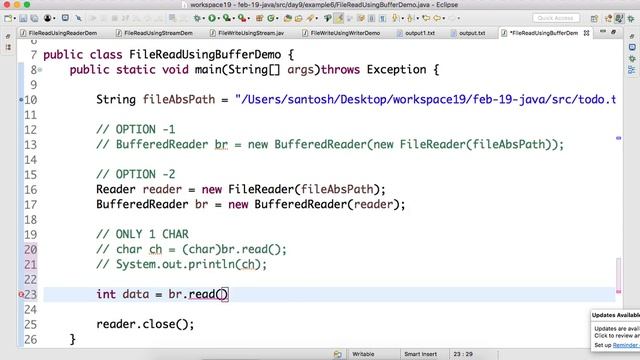This screenshot has height=360, width=640.
Task: Toggle Mark Occurrences highlighted toolbar button
Action: point(339,18)
